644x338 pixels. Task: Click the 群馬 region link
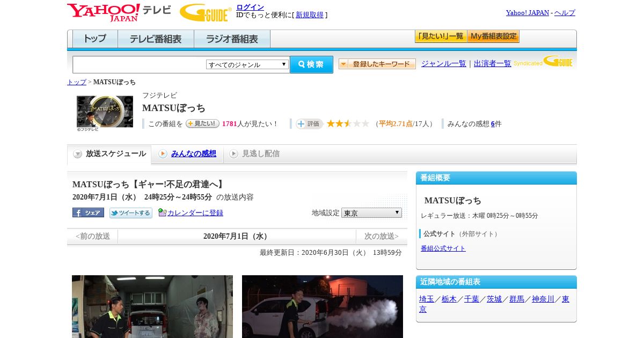517,299
